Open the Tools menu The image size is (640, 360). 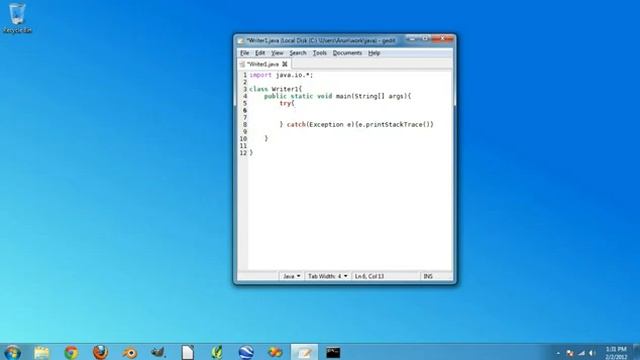[320, 53]
